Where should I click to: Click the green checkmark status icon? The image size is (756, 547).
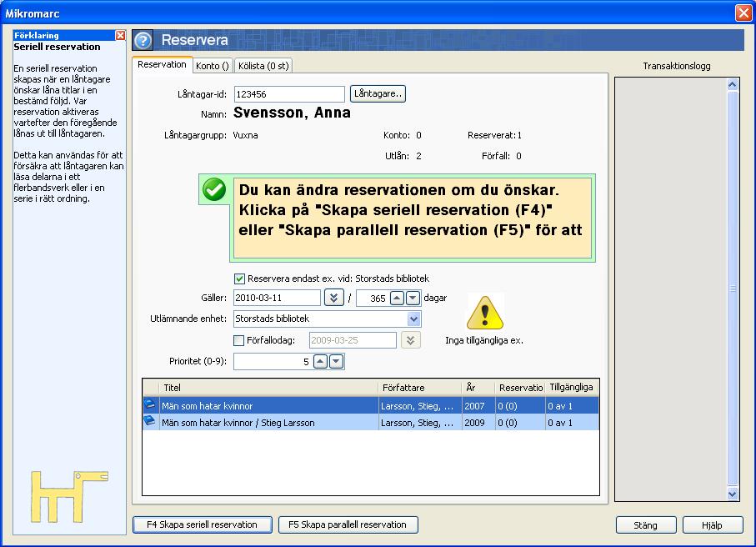tap(214, 189)
